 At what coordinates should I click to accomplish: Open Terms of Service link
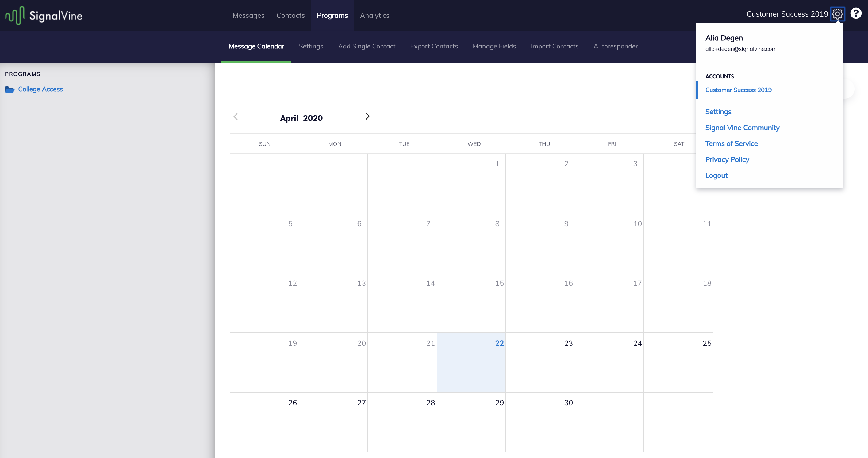coord(731,144)
